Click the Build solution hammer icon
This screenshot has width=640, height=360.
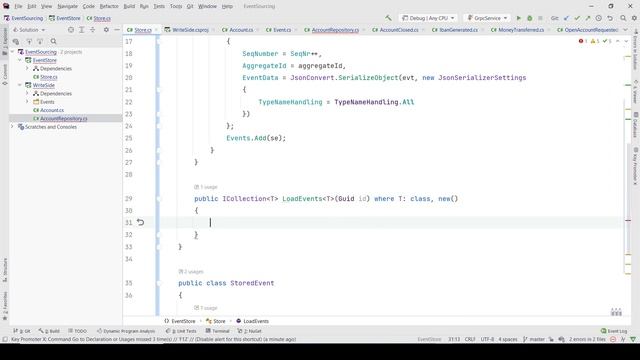pos(388,18)
